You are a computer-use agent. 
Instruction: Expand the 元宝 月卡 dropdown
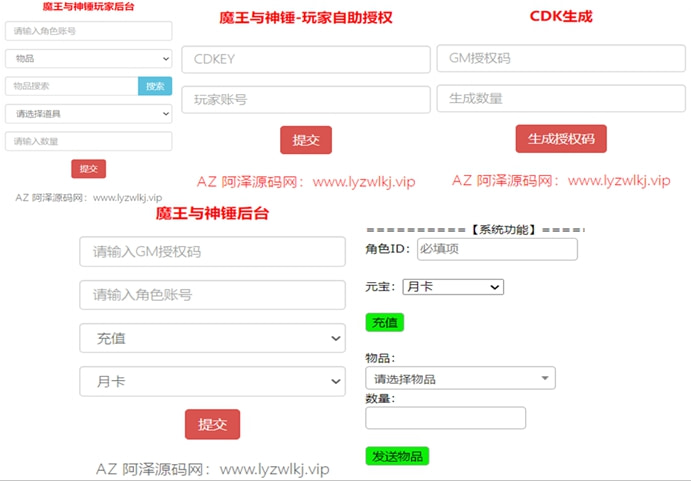pos(453,287)
